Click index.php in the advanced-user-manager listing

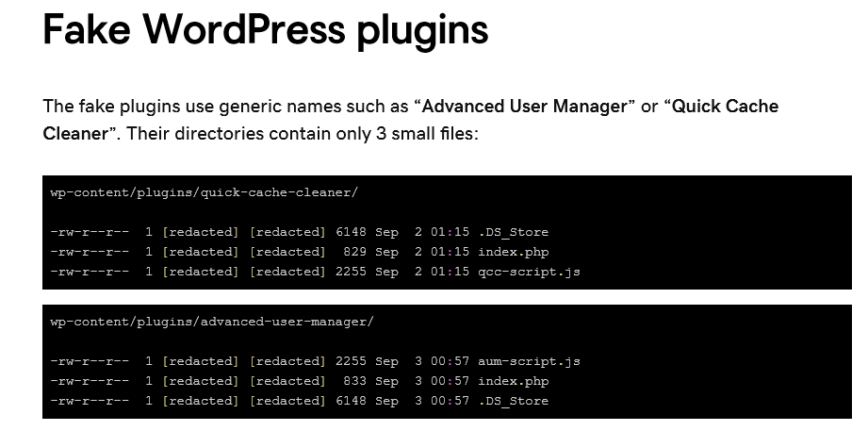[513, 381]
